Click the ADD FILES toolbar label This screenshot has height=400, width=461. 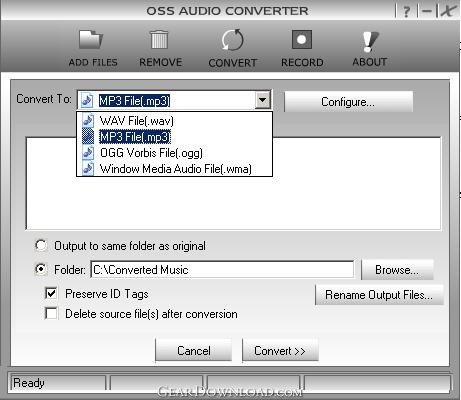[93, 62]
